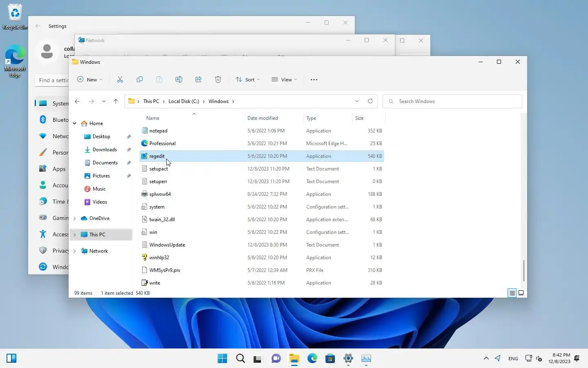This screenshot has height=368, width=588.
Task: Select the write application file
Action: (262, 283)
